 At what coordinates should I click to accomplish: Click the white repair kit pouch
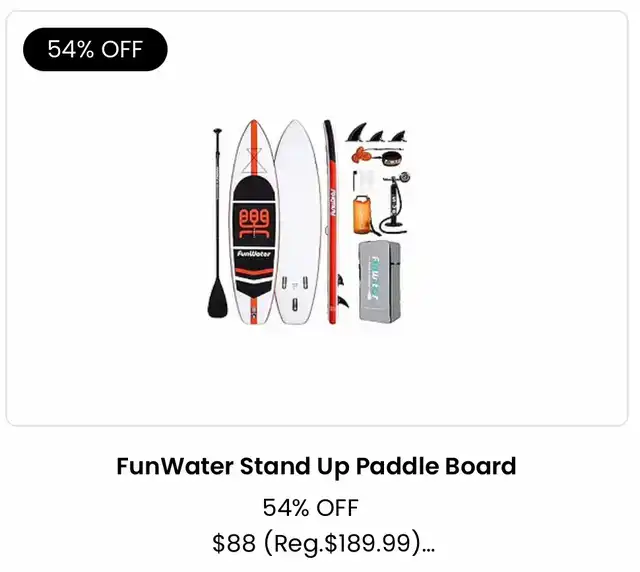click(x=366, y=180)
